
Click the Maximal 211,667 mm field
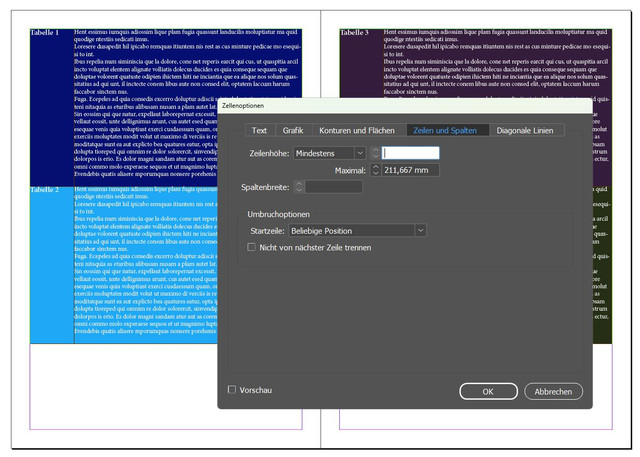click(x=411, y=170)
